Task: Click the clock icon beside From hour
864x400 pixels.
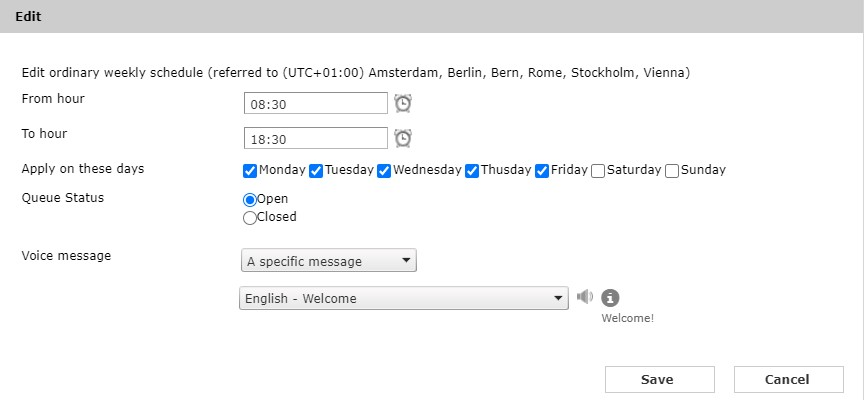Action: pyautogui.click(x=403, y=103)
